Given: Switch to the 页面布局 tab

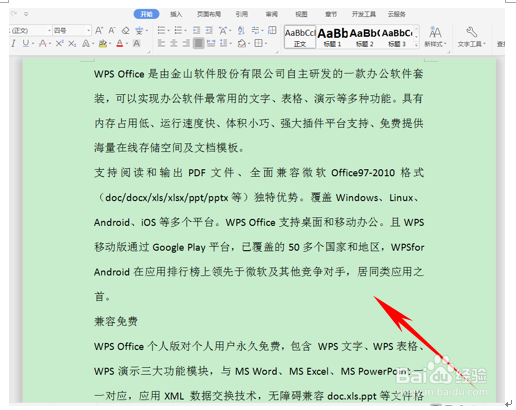Looking at the screenshot, I should coord(209,14).
